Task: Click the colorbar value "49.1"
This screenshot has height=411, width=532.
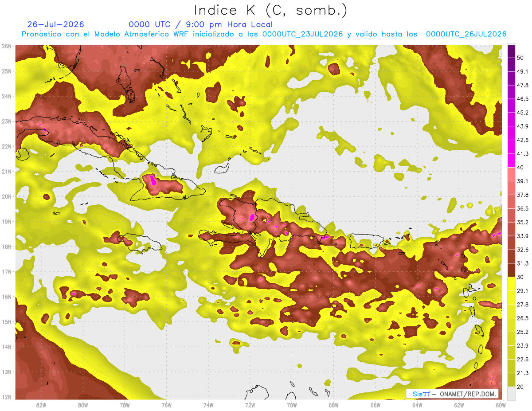Action: click(x=523, y=71)
